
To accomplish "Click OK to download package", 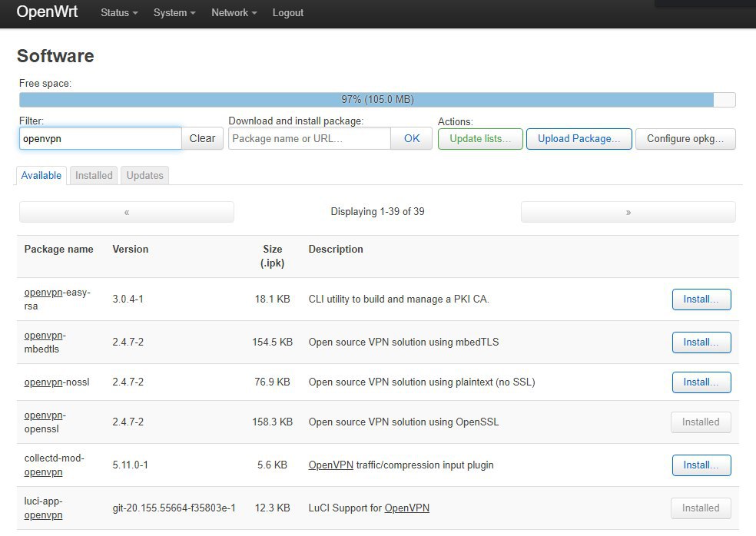I will click(411, 138).
